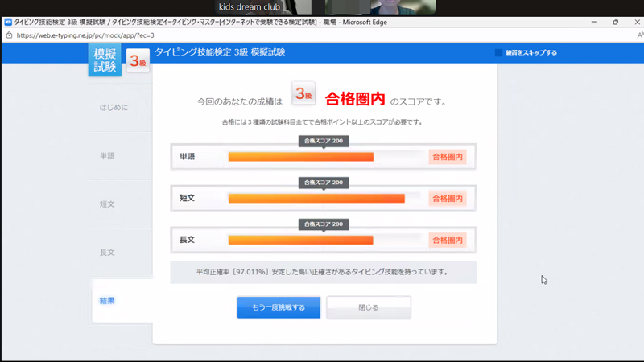Click the 短文 orange score bar
This screenshot has width=644, height=362.
316,199
